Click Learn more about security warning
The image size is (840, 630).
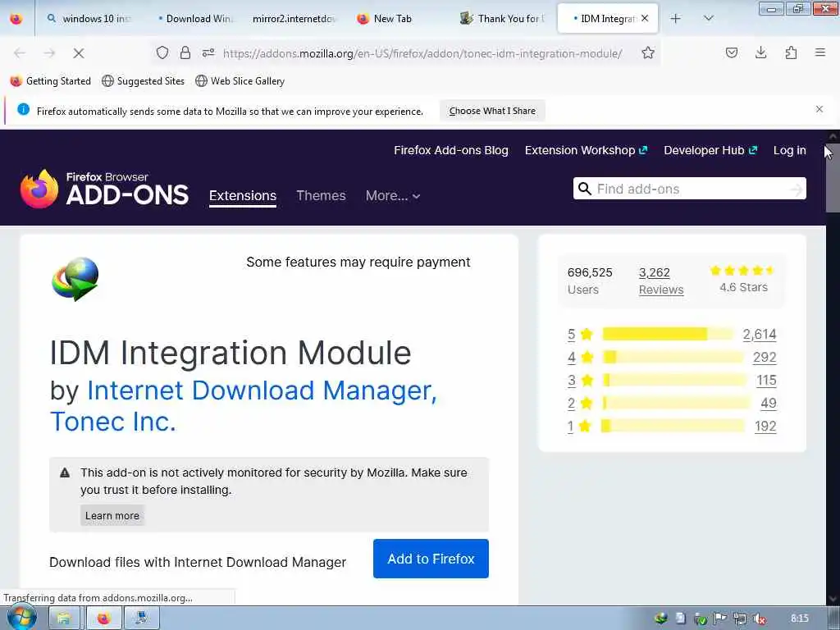112,515
